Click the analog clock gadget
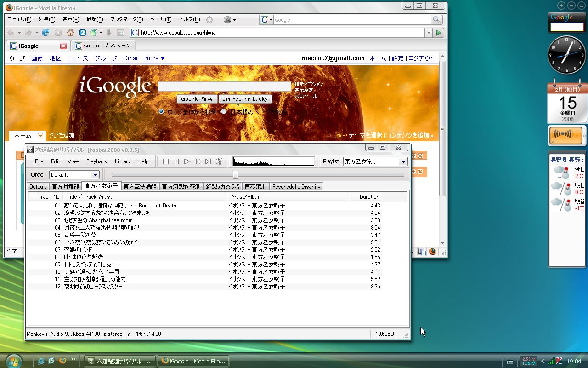588x368 pixels. click(567, 55)
